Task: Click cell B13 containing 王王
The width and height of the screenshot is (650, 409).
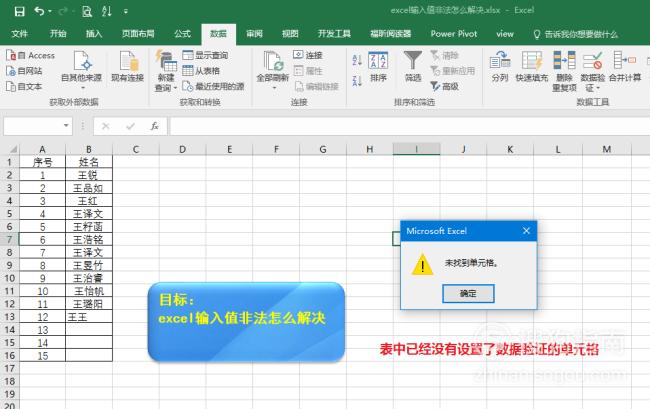Action: click(89, 317)
